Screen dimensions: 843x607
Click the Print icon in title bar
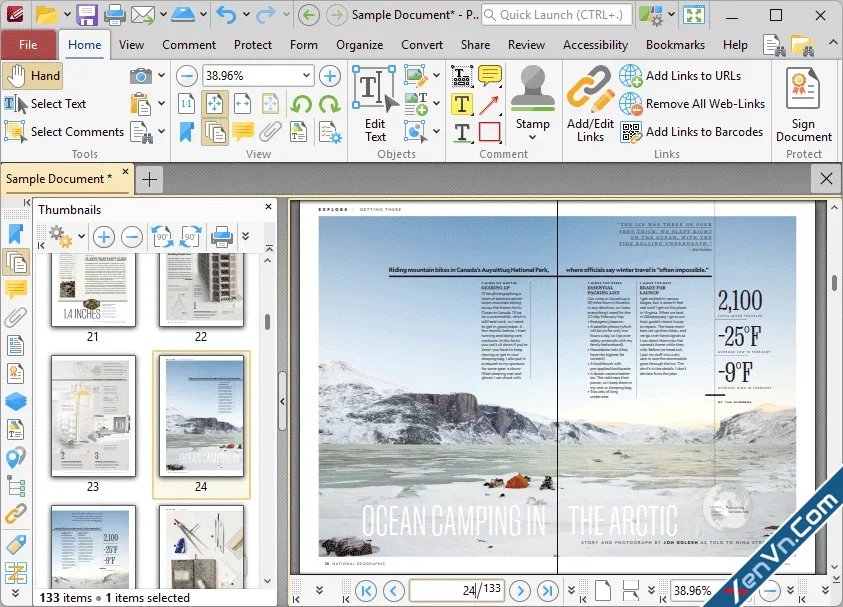(115, 15)
